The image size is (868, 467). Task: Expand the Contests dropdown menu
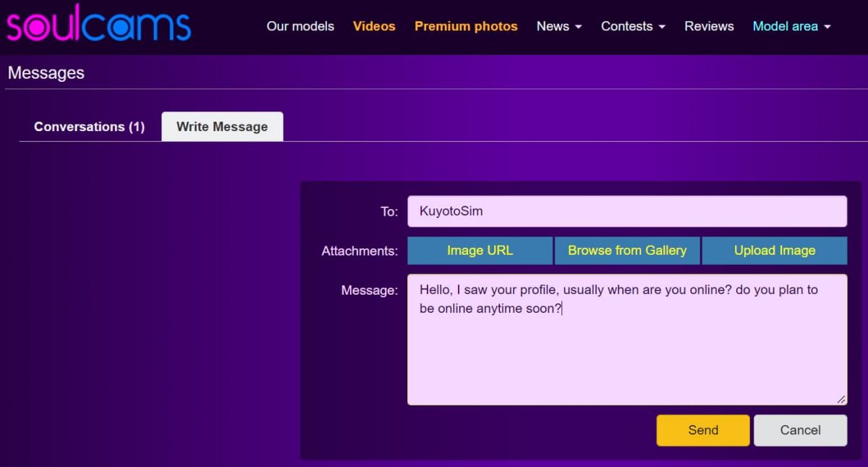click(633, 26)
